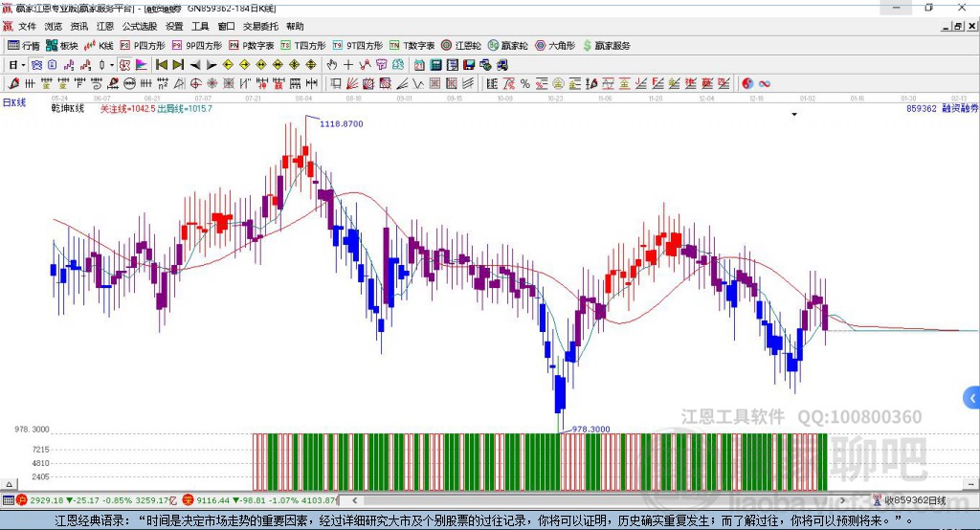
Task: Open the 行情 market quotes view
Action: point(24,45)
